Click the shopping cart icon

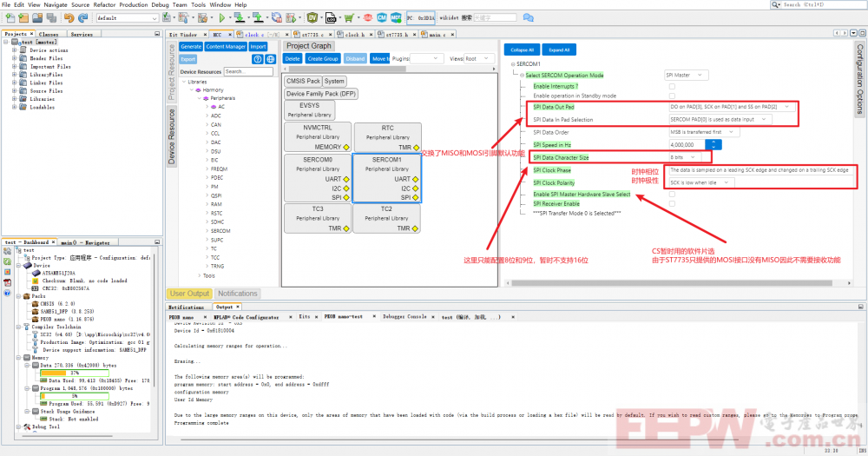pyautogui.click(x=349, y=17)
